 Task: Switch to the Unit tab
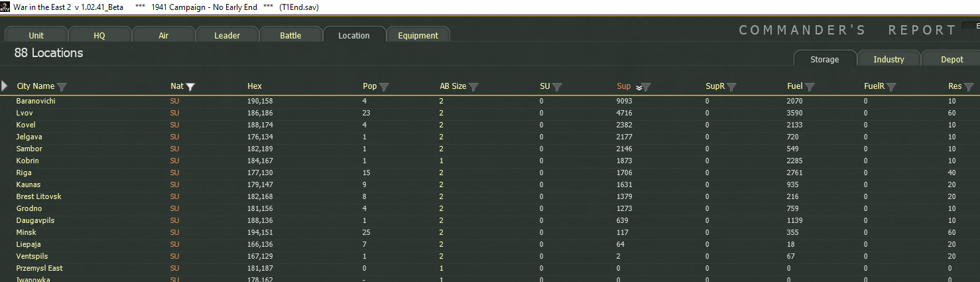point(36,36)
